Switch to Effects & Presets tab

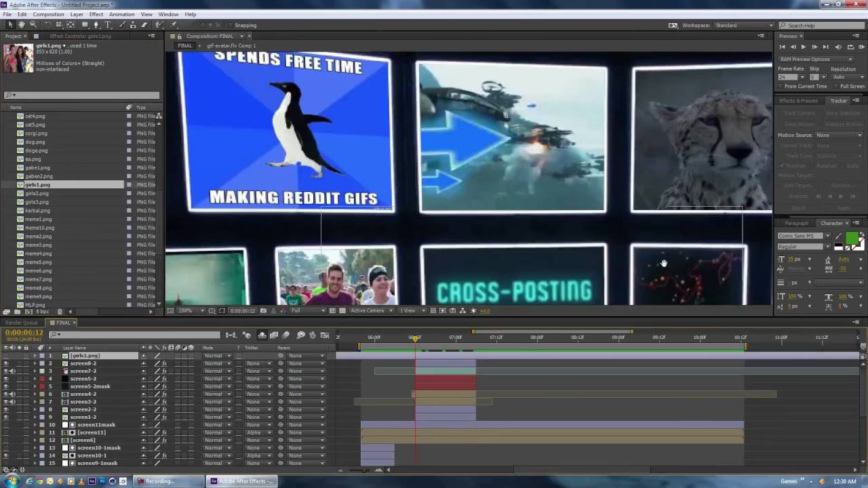pyautogui.click(x=798, y=100)
